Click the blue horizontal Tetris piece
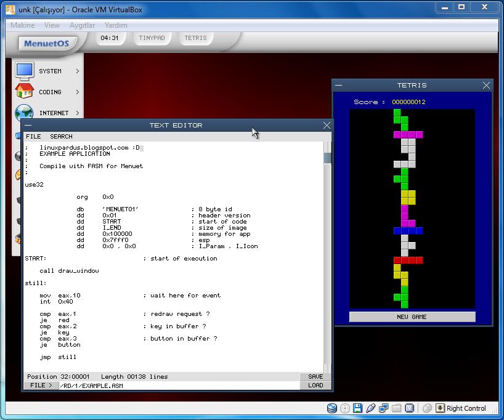The height and width of the screenshot is (420, 504). [x=408, y=230]
